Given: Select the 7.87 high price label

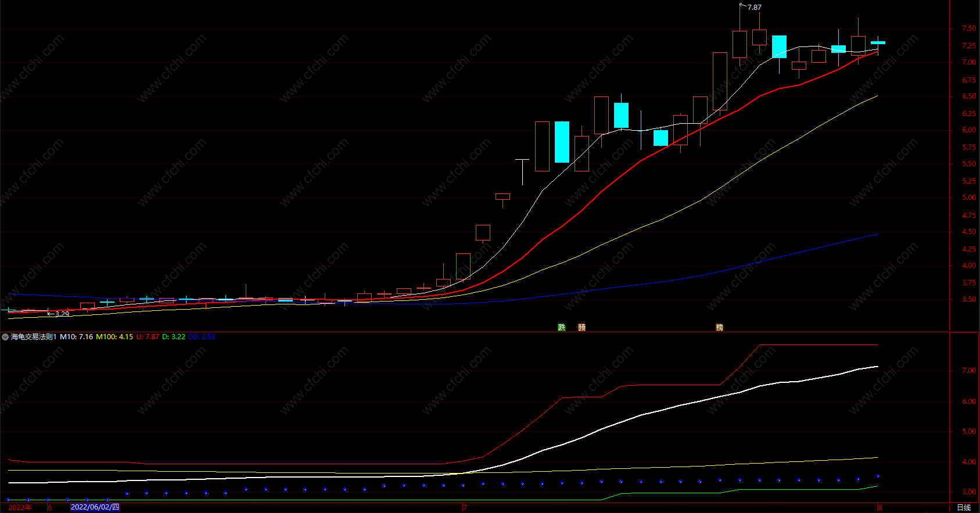Looking at the screenshot, I should 754,8.
